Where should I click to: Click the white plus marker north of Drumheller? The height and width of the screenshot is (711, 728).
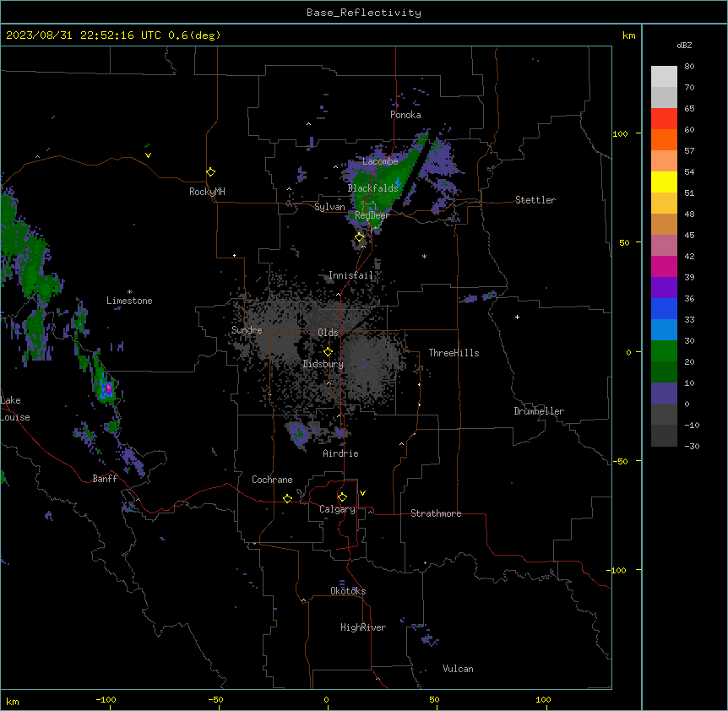click(x=517, y=317)
